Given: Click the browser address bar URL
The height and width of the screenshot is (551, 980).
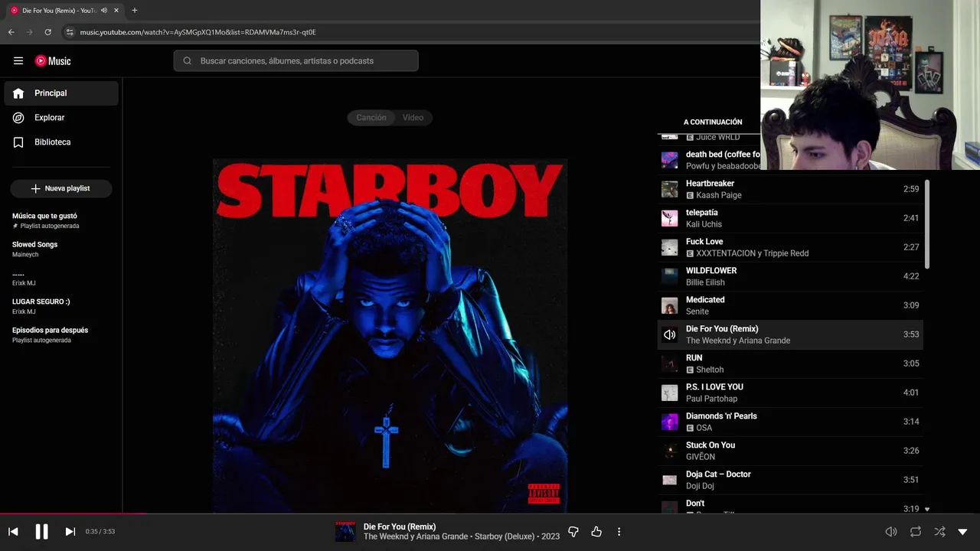Looking at the screenshot, I should (x=198, y=32).
